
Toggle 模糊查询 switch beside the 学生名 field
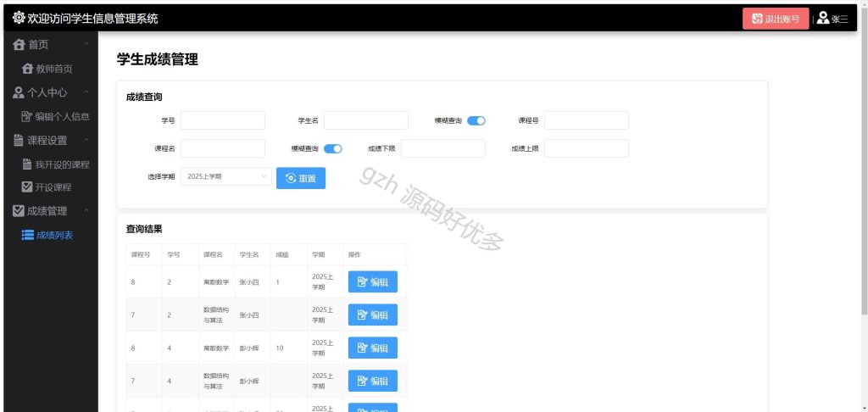pos(476,120)
